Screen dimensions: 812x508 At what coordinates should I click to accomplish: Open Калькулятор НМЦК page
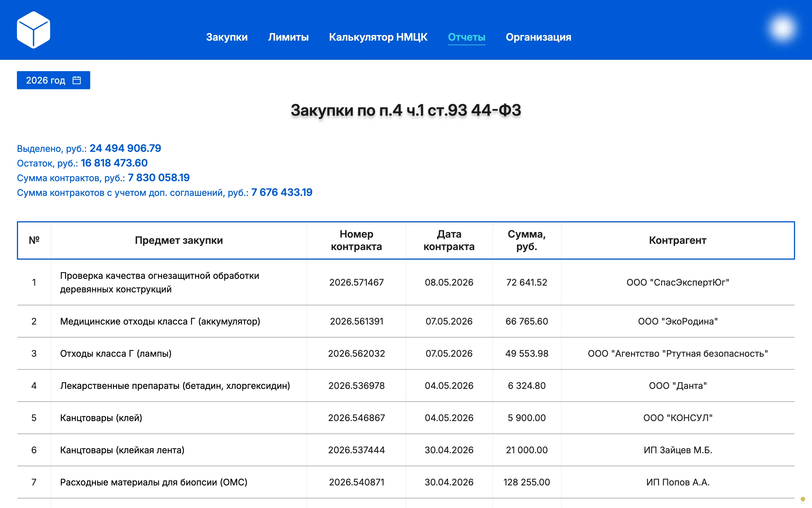click(378, 37)
